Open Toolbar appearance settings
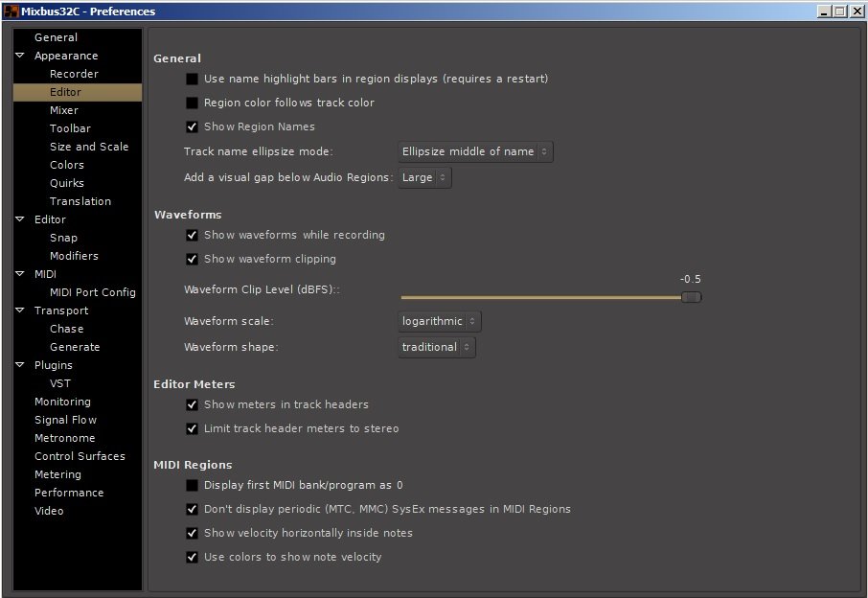 [x=70, y=128]
